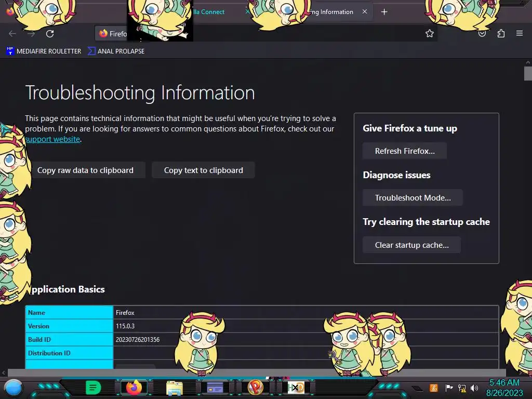Click the Firefox logo in the tab bar
532x399 pixels.
(x=10, y=11)
